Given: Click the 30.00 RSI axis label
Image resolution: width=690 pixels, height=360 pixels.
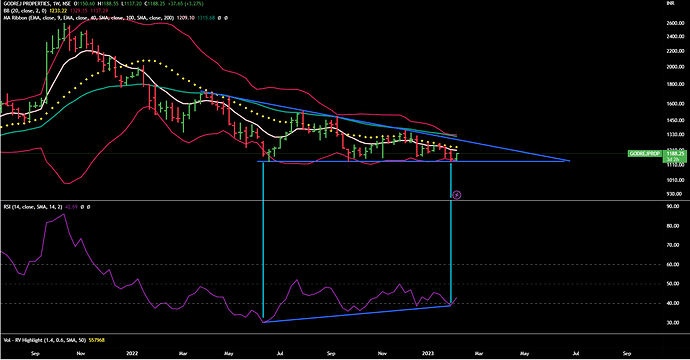Looking at the screenshot, I should click(673, 323).
